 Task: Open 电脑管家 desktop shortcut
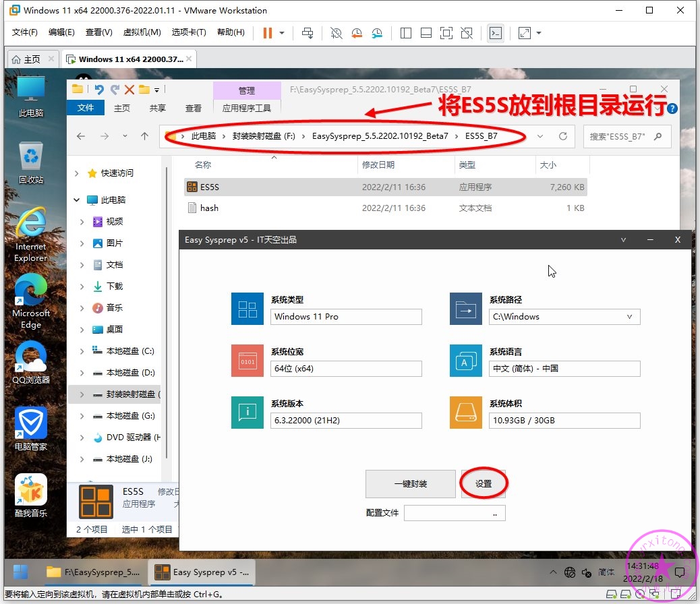[x=31, y=429]
